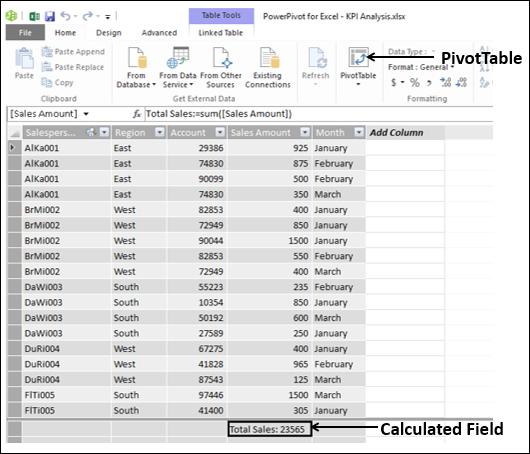530x454 pixels.
Task: Select the From Other Sources icon
Action: coord(222,58)
